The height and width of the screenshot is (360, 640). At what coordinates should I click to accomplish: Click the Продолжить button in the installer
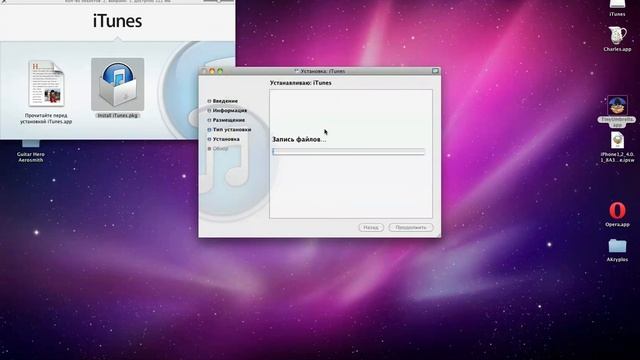pos(411,227)
